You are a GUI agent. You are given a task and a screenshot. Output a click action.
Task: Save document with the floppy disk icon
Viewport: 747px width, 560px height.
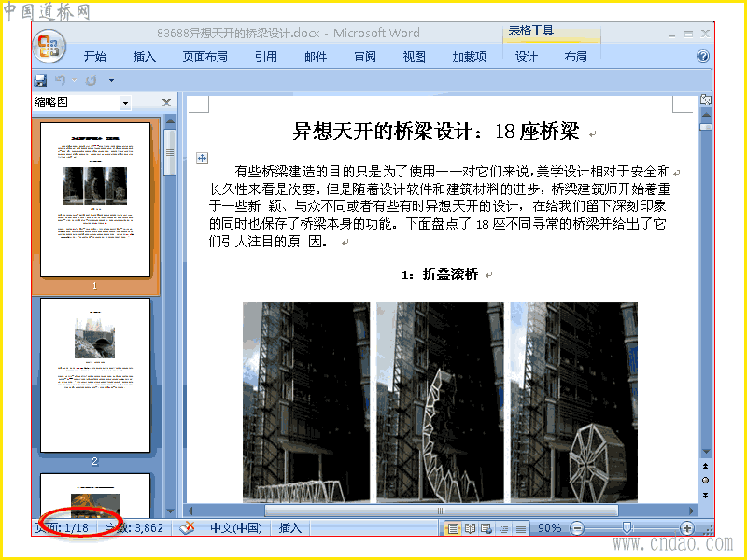(x=40, y=80)
